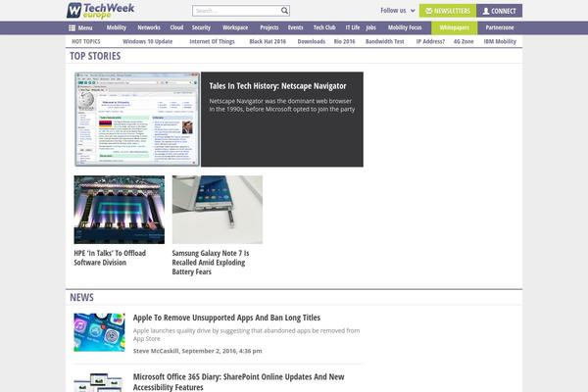Open Samsung Galaxy Note 7 Recalled headline
Viewport: 588px width, 392px height.
tap(211, 263)
